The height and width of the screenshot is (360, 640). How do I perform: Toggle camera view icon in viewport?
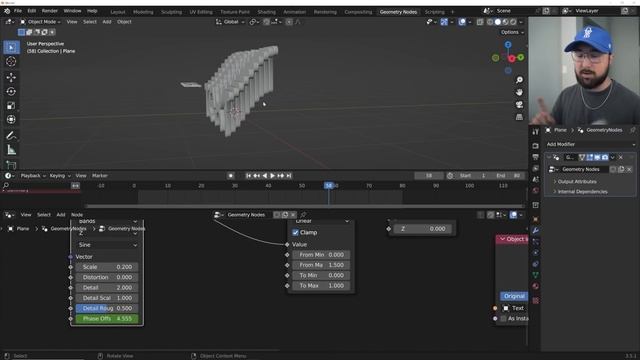click(x=519, y=104)
